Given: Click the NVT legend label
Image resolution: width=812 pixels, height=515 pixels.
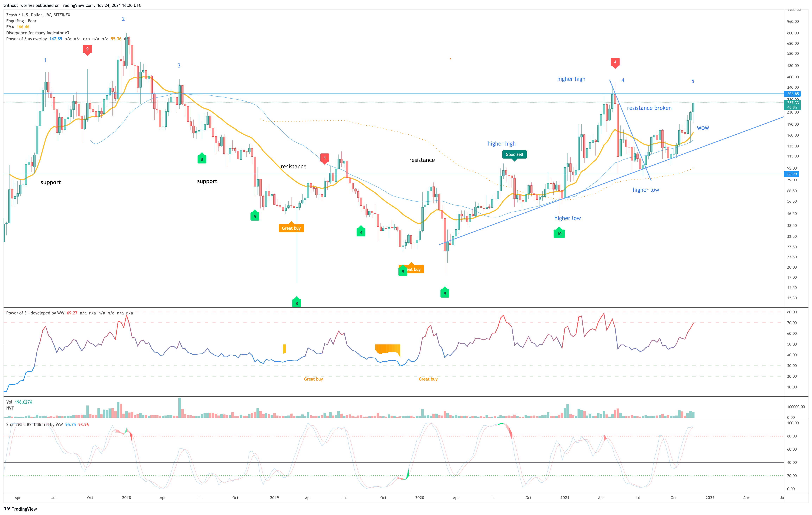Looking at the screenshot, I should (10, 408).
